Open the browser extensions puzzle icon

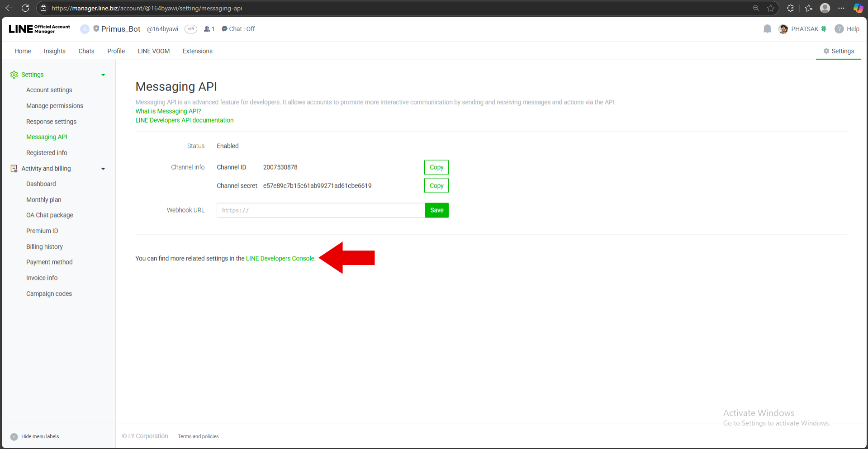pyautogui.click(x=790, y=8)
